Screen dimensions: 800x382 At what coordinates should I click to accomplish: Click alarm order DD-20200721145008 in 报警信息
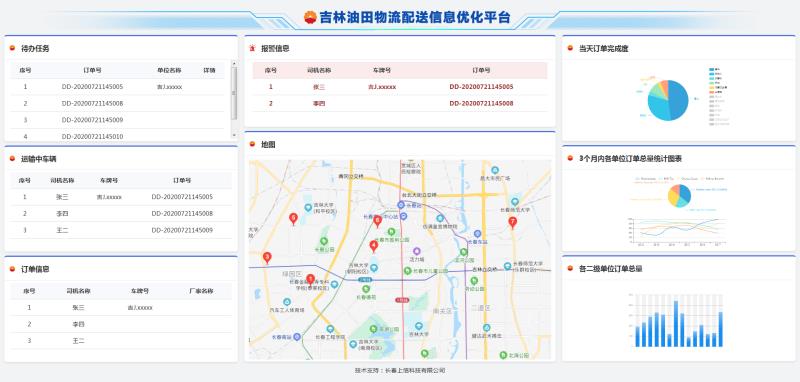click(481, 104)
